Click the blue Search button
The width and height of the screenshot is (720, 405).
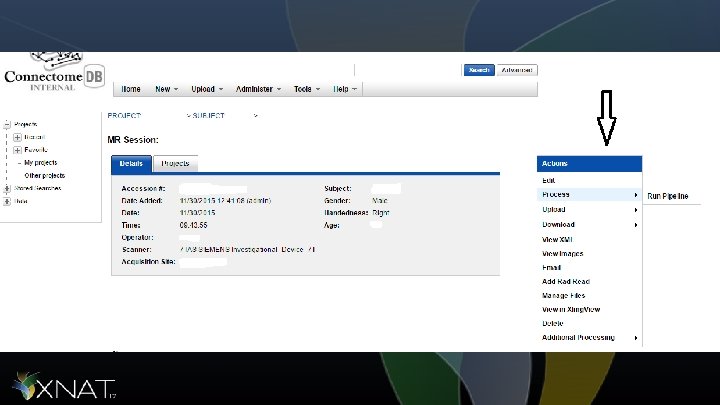click(x=479, y=70)
